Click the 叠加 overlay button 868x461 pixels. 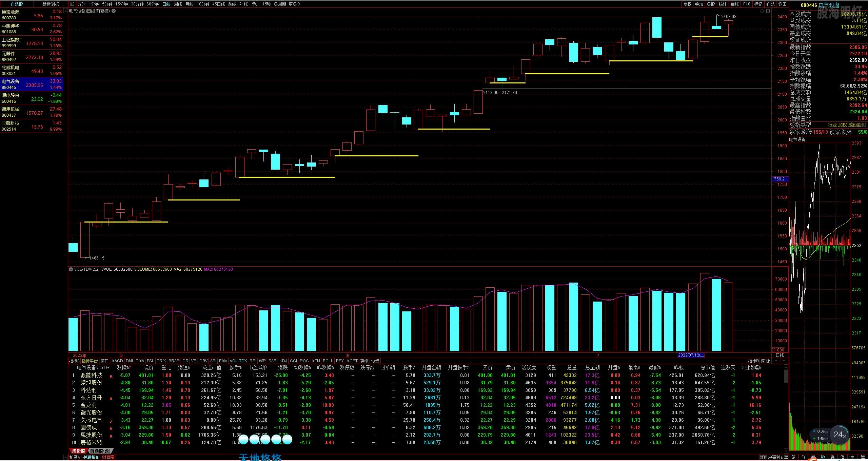point(699,4)
